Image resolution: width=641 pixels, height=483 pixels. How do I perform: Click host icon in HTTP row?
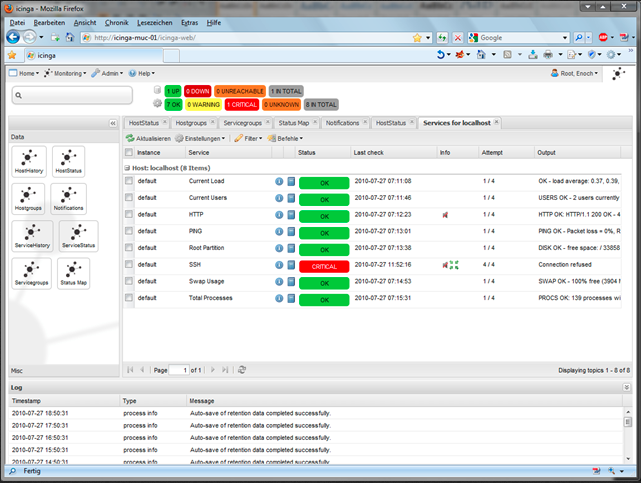tap(291, 215)
